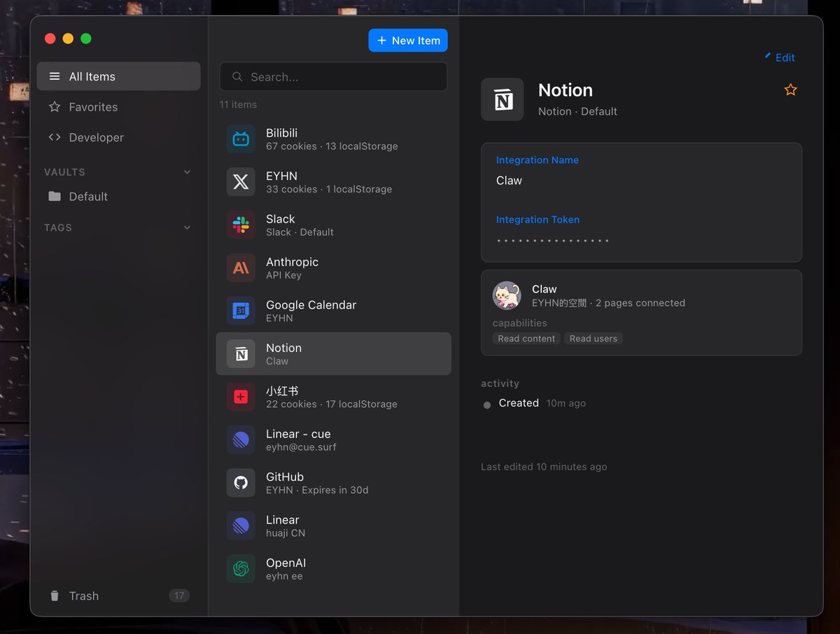Click 'Last edited 10 minutes ago' text
The width and height of the screenshot is (840, 634).
point(544,467)
